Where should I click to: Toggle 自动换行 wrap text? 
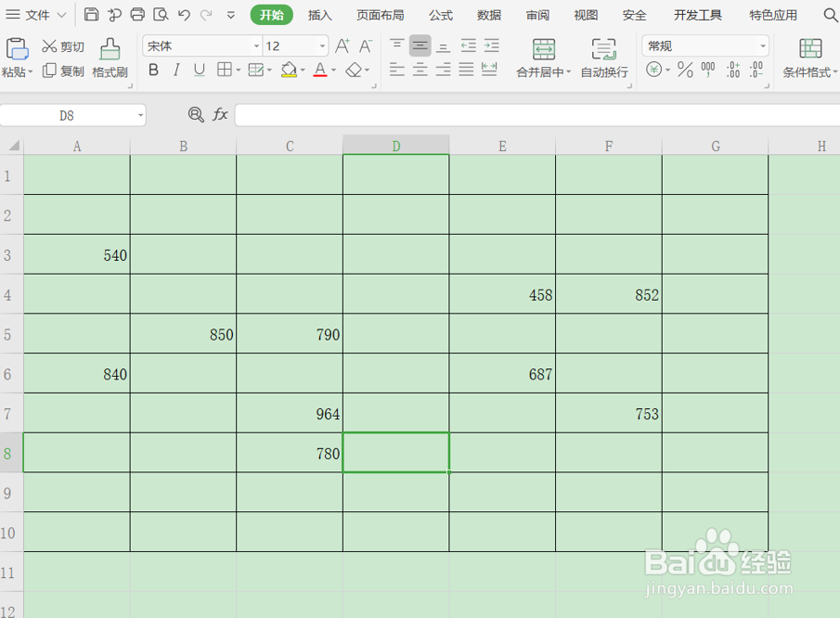coord(604,58)
